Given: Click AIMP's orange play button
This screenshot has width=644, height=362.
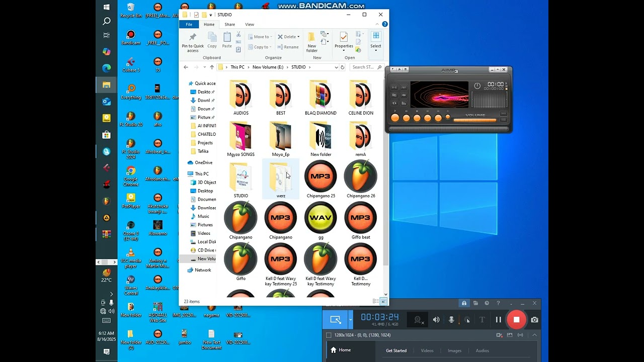Looking at the screenshot, I should coord(395,118).
